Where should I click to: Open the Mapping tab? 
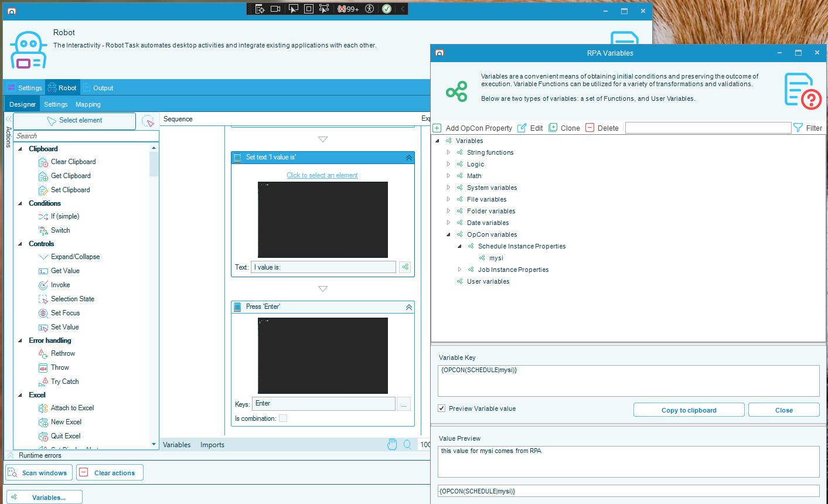point(88,104)
